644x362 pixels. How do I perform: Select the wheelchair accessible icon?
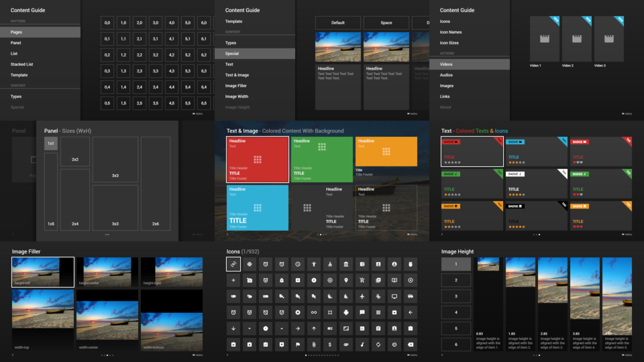click(330, 264)
